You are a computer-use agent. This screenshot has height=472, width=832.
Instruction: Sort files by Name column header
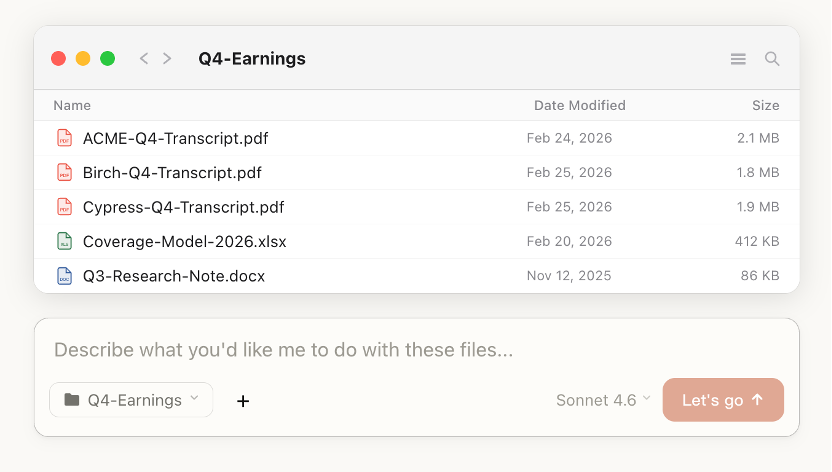pos(72,105)
